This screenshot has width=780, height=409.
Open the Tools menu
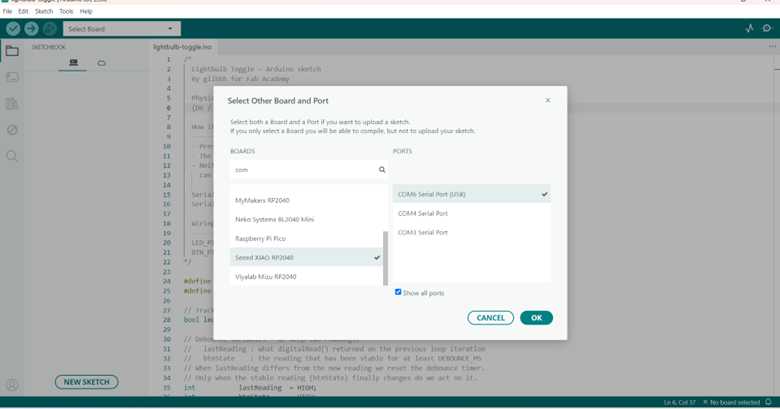click(x=66, y=11)
